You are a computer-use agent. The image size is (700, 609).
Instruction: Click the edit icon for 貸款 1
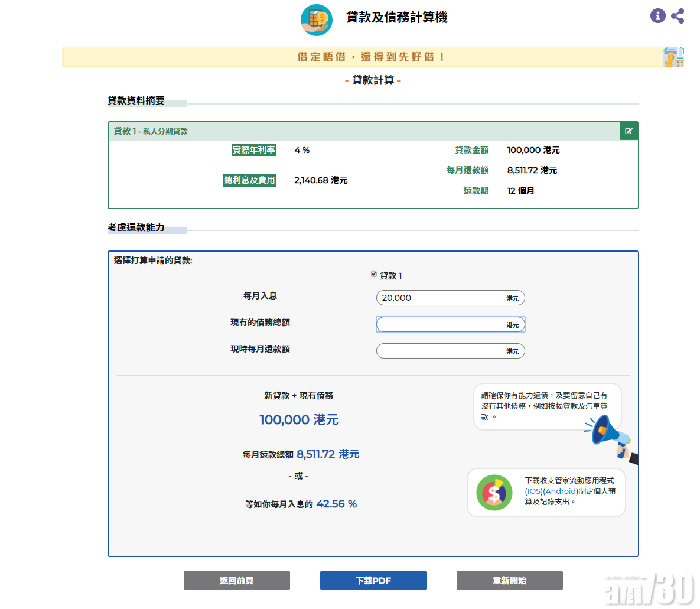click(629, 131)
